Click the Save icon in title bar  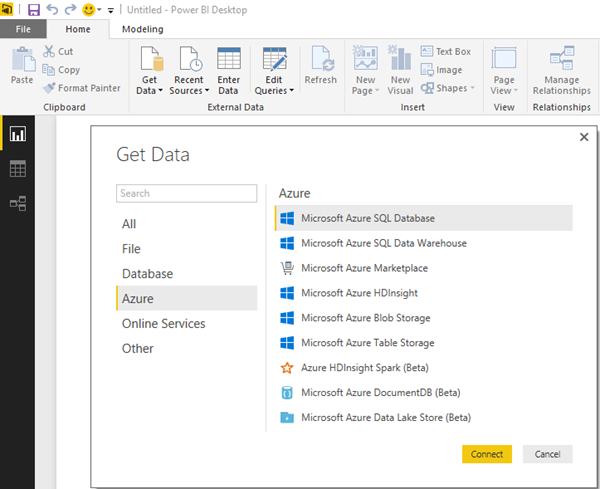click(34, 9)
